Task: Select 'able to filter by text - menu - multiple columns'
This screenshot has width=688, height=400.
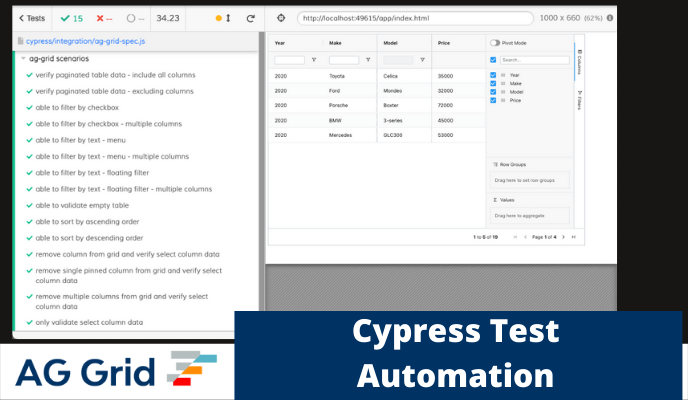Action: pos(112,156)
